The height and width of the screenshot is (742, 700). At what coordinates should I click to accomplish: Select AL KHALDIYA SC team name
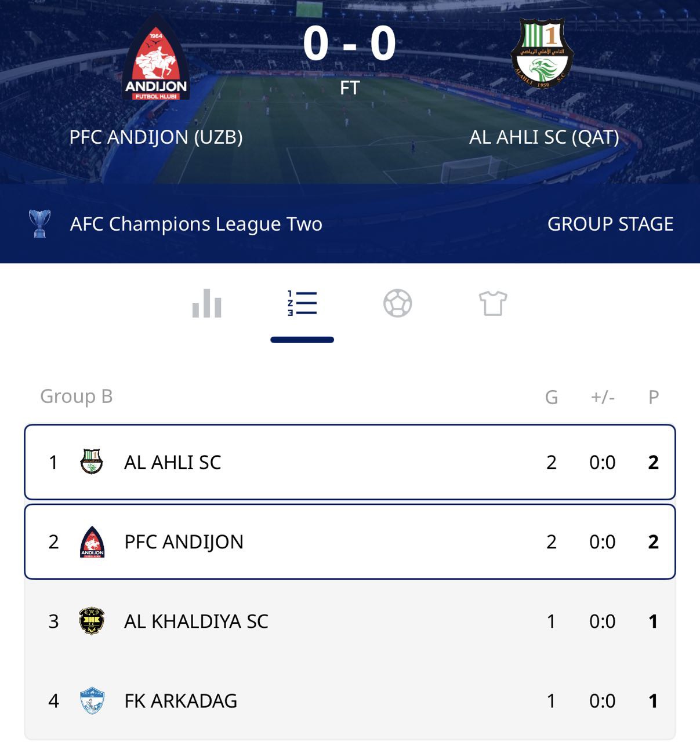click(196, 621)
